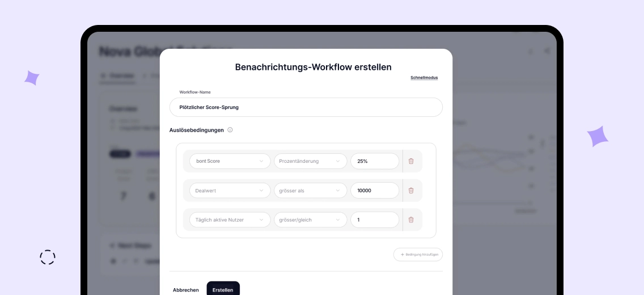Open the grösser als operator dropdown
The height and width of the screenshot is (295, 644).
[311, 191]
